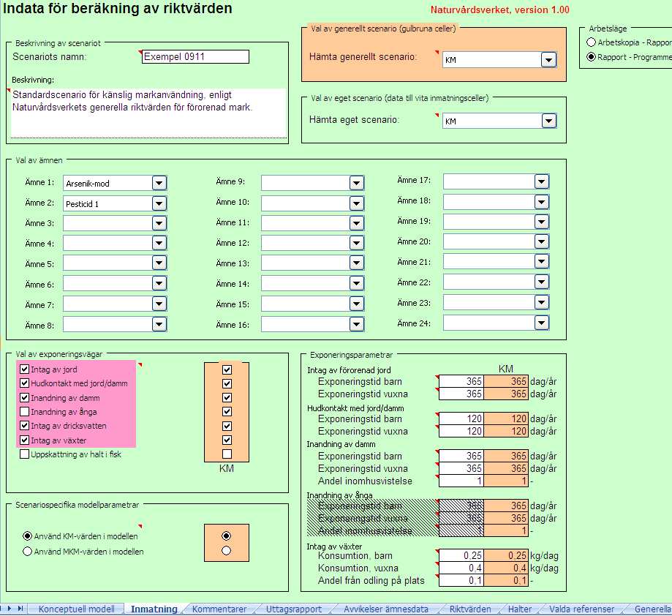Select Rapport work mode radio button
Viewport: 672px width, 616px height.
pyautogui.click(x=591, y=56)
